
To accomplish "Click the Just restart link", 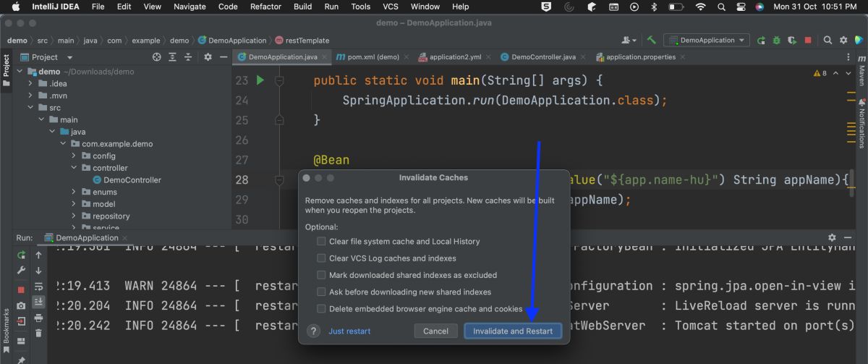I will (349, 331).
